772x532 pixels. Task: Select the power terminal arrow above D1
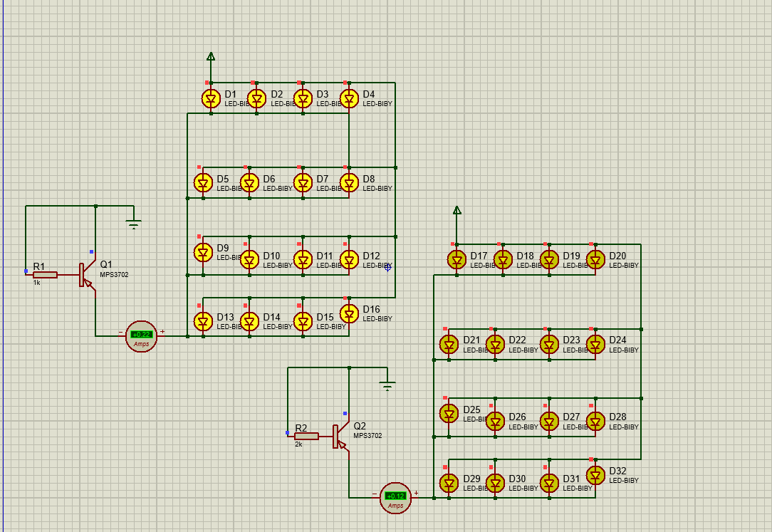click(x=211, y=56)
